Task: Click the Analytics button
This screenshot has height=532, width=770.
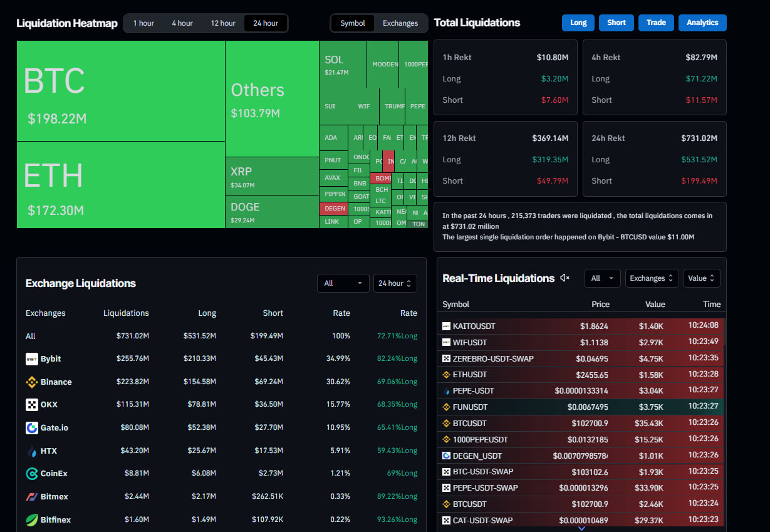Action: (x=702, y=23)
